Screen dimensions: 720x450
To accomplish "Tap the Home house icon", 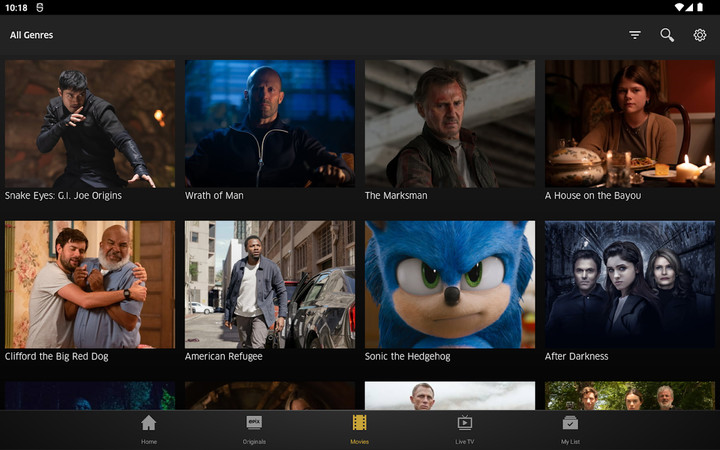I will click(x=148, y=422).
